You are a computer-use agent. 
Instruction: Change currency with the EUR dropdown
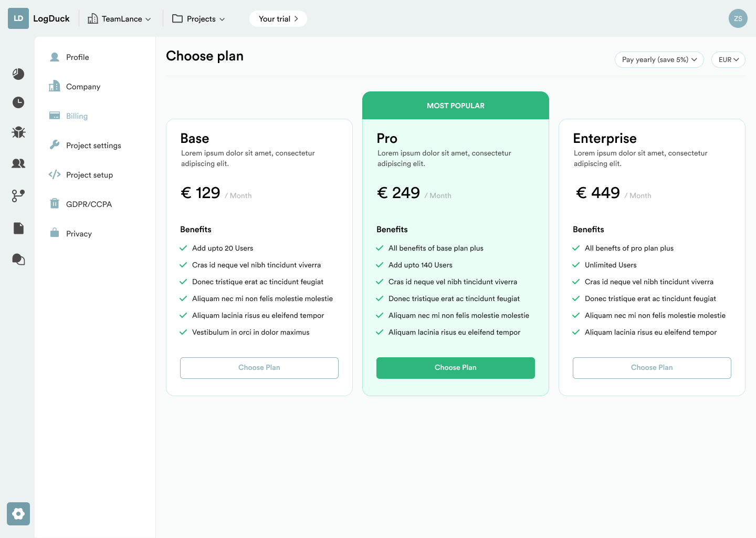coord(728,60)
